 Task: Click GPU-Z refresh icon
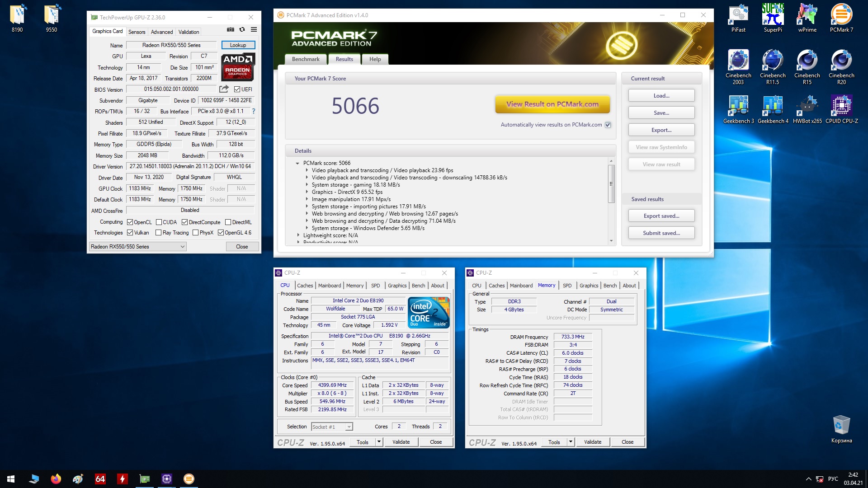point(242,29)
